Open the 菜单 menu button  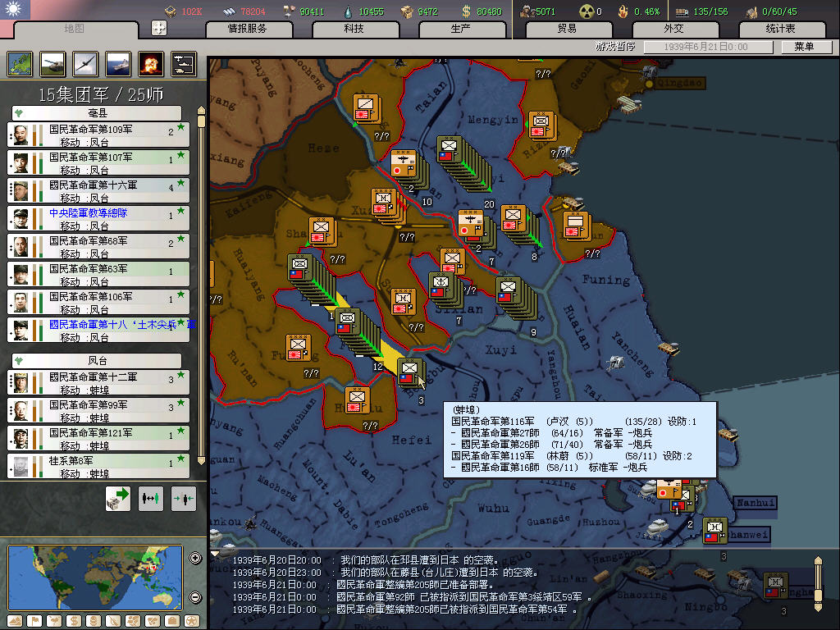(803, 47)
